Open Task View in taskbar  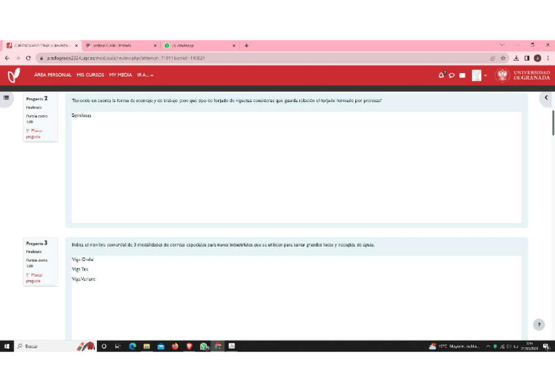pos(118,346)
